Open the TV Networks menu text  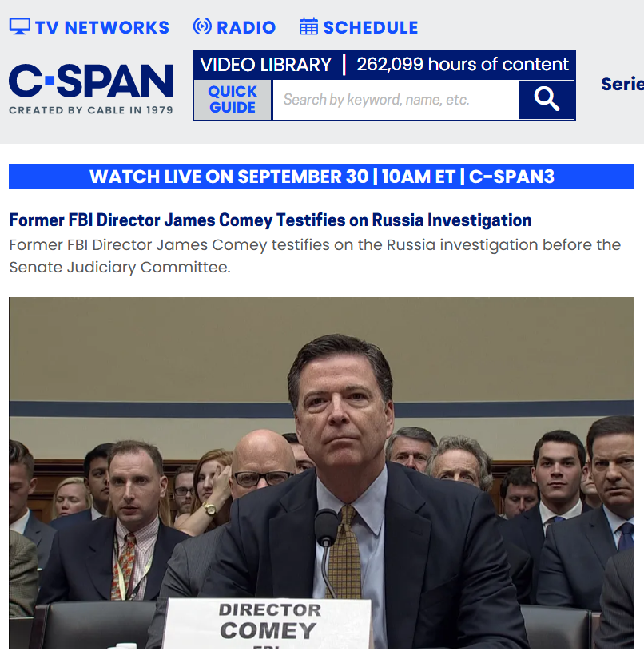pyautogui.click(x=101, y=27)
